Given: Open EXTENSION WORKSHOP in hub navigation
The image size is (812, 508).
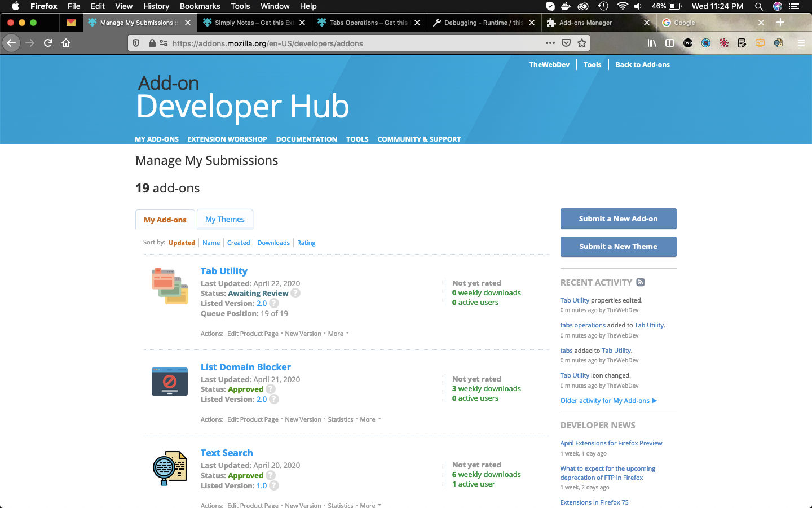Looking at the screenshot, I should pyautogui.click(x=227, y=139).
